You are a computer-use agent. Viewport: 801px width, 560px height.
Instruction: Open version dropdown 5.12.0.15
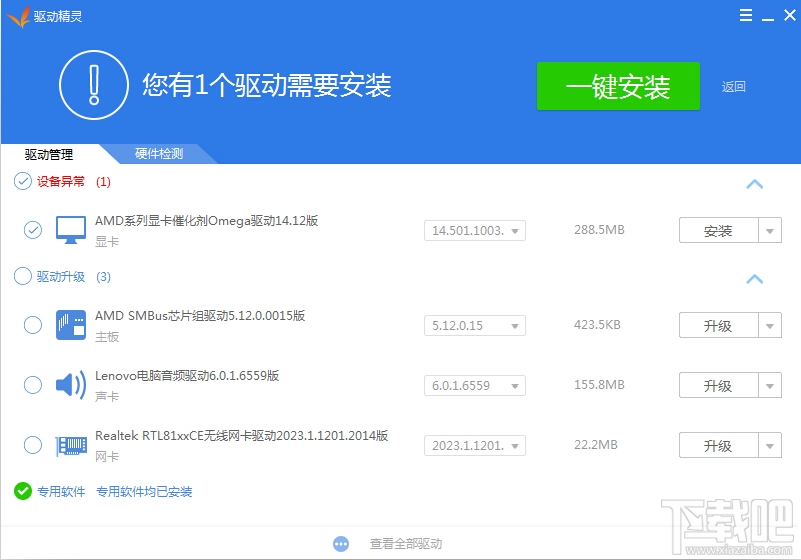(475, 325)
